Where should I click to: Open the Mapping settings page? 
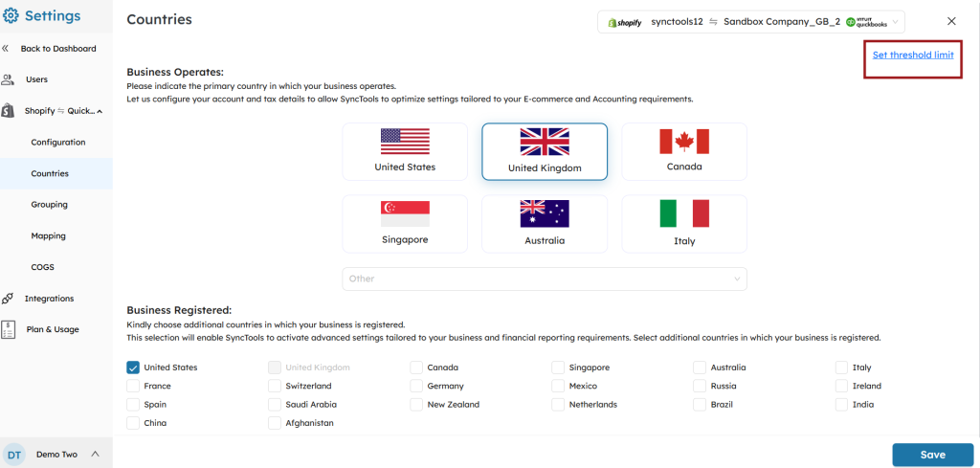point(49,235)
